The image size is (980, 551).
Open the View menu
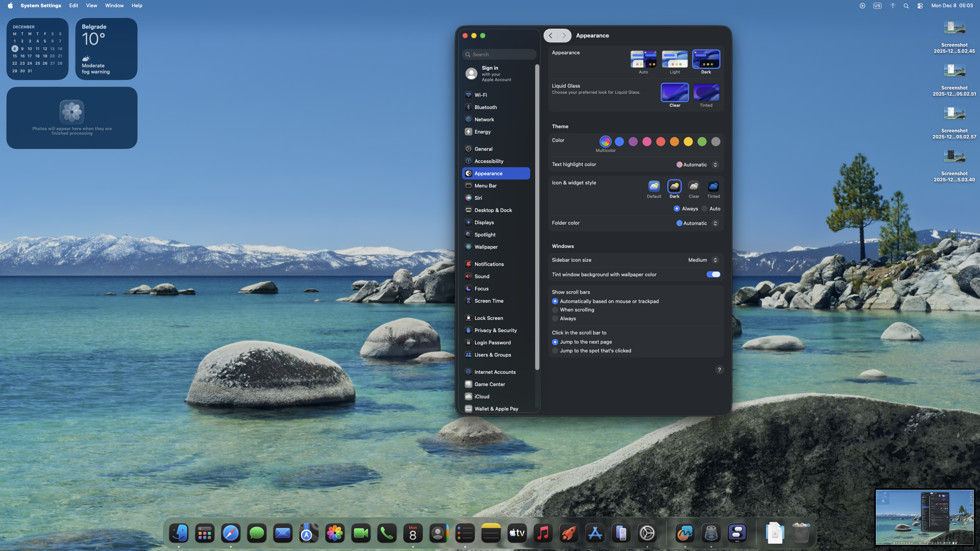(91, 5)
